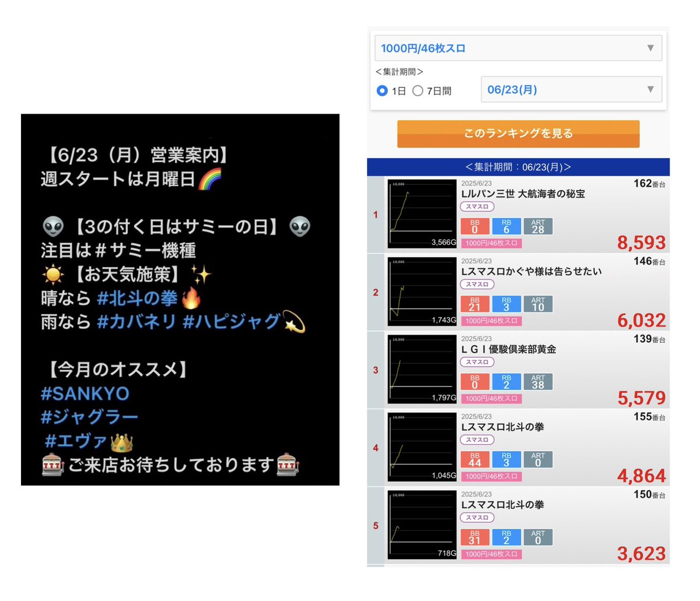Open LスマスロかぐYa様は告らせたい title
This screenshot has width=700, height=601.
tap(531, 271)
